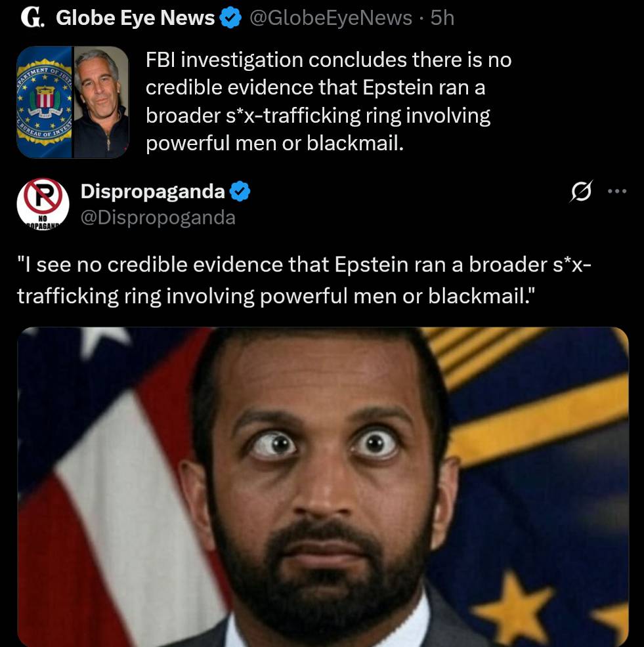This screenshot has width=644, height=647.
Task: Open the three-dot more options menu
Action: tap(617, 191)
